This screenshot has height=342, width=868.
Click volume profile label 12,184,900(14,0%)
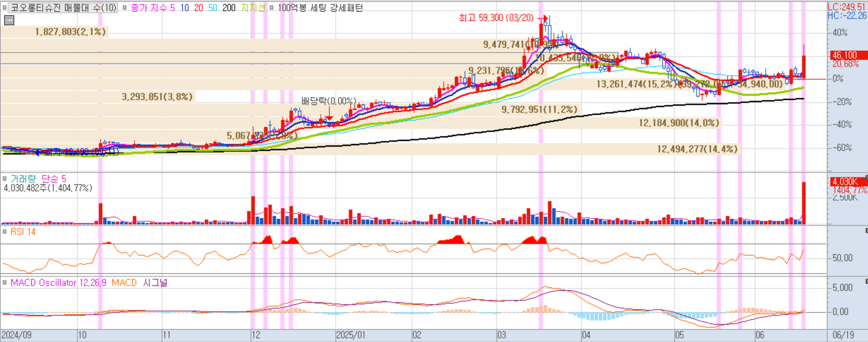coord(679,123)
